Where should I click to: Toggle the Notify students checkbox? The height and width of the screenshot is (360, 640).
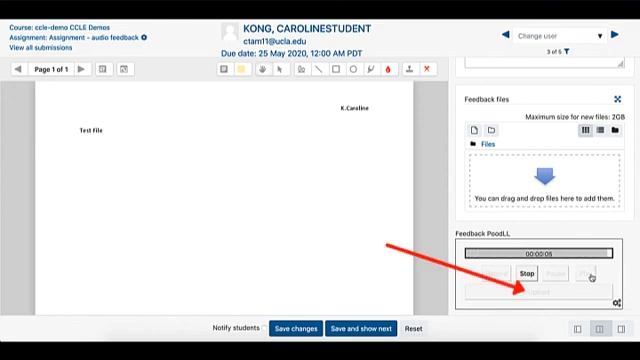tap(264, 328)
